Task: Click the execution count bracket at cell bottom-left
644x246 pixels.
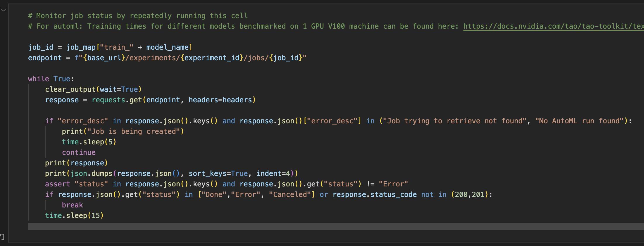Action: tap(2, 237)
